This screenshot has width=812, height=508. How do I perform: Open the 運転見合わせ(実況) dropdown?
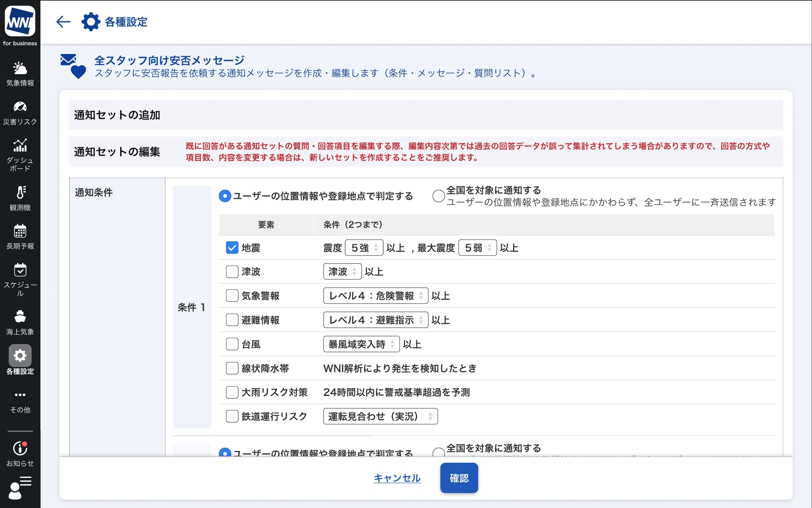[x=380, y=416]
